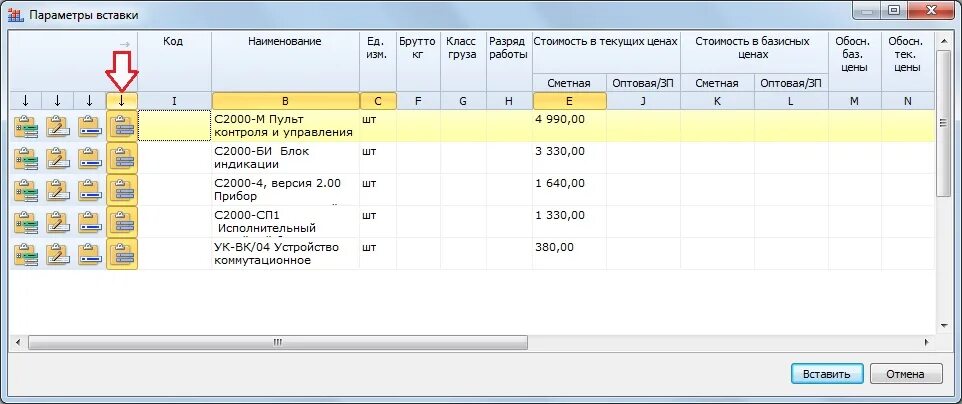Click the horizontal scrollbar right arrow

coord(927,342)
